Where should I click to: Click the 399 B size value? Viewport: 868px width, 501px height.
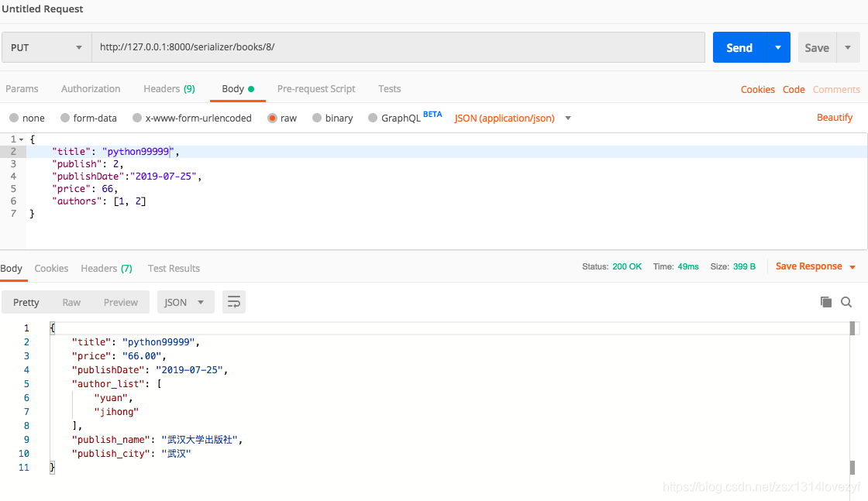(x=745, y=266)
